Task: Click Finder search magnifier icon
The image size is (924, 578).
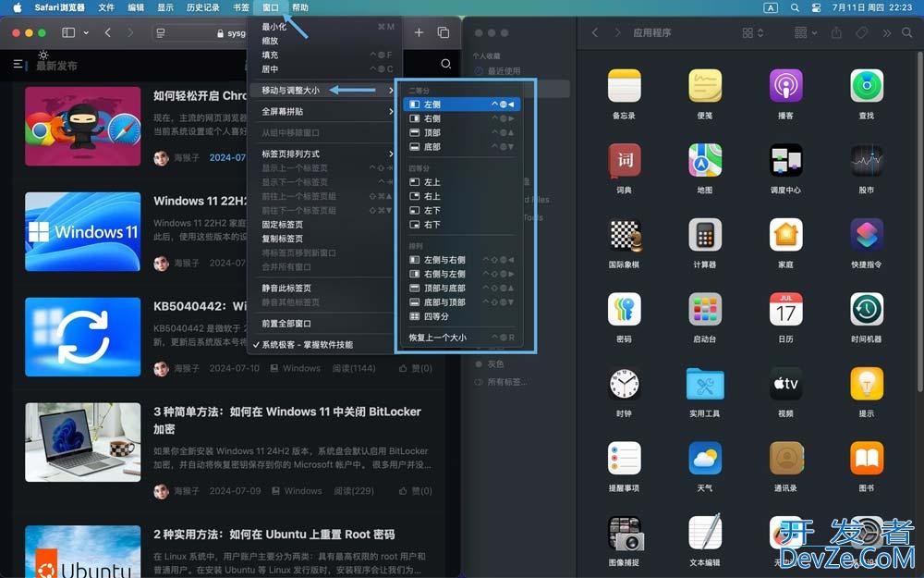Action: [x=907, y=33]
